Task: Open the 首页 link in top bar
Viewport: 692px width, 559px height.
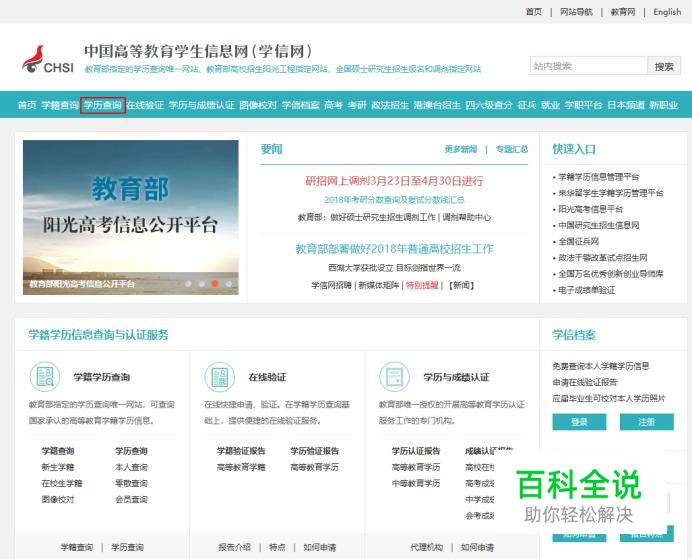Action: click(534, 12)
